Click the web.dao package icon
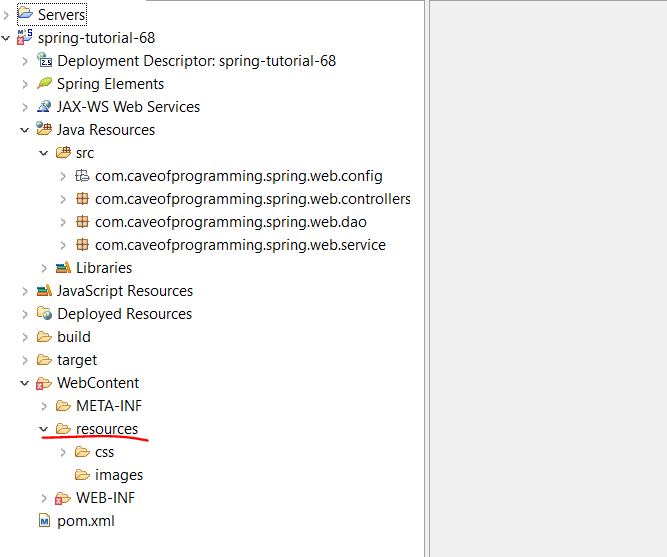This screenshot has width=667, height=557. [83, 221]
